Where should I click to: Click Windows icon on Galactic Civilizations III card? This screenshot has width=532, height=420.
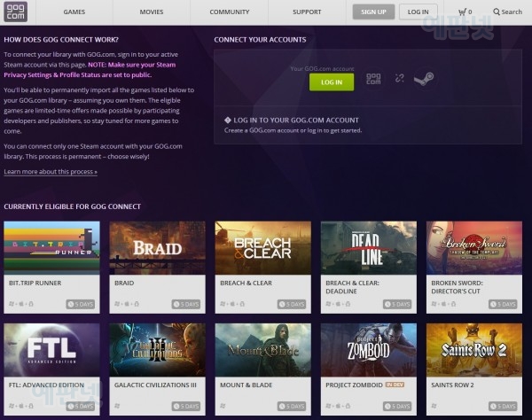pos(117,406)
